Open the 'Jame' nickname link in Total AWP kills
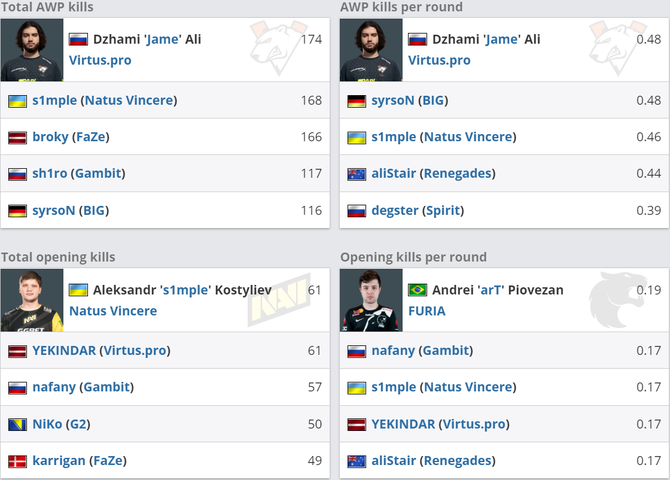The image size is (670, 480). click(x=162, y=39)
